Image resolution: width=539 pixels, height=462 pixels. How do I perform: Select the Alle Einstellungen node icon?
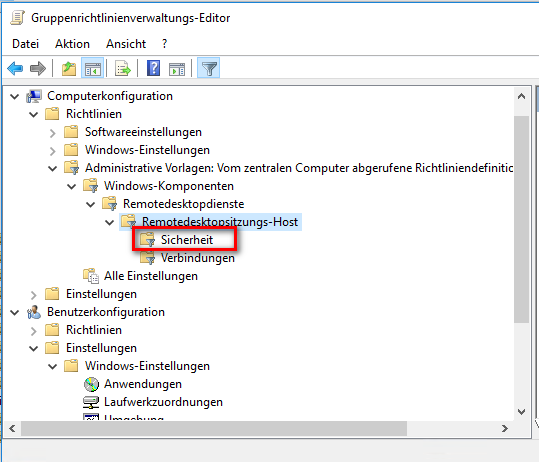[91, 276]
